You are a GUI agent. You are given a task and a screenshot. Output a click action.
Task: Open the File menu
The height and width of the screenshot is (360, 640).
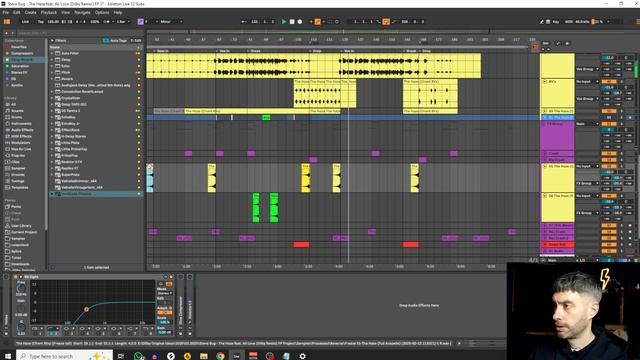coord(6,13)
